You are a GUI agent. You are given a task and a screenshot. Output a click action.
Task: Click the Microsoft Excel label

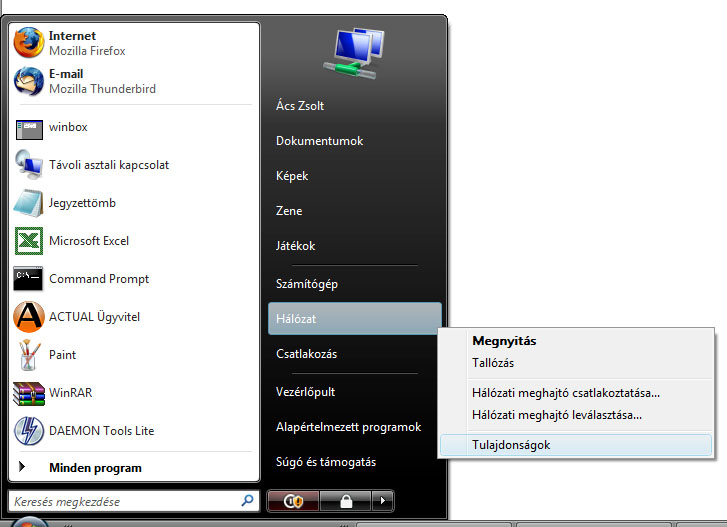pos(89,241)
